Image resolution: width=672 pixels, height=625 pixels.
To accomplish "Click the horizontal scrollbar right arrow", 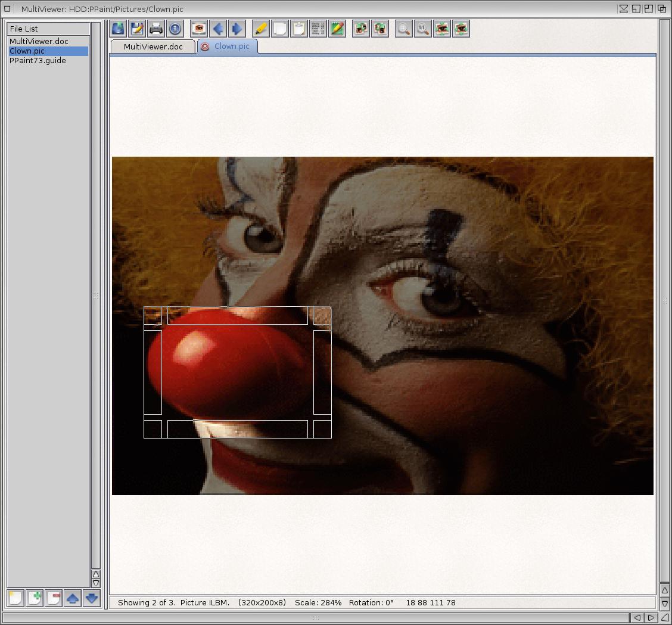I will pyautogui.click(x=651, y=618).
